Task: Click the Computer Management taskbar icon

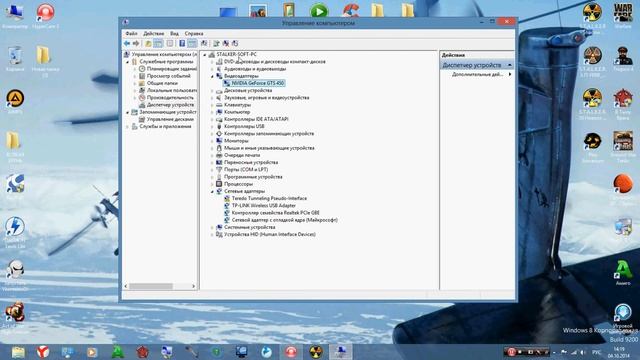Action: tap(340, 351)
